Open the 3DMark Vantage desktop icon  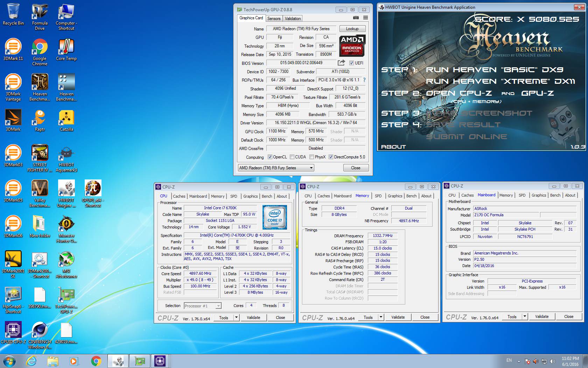tap(13, 88)
